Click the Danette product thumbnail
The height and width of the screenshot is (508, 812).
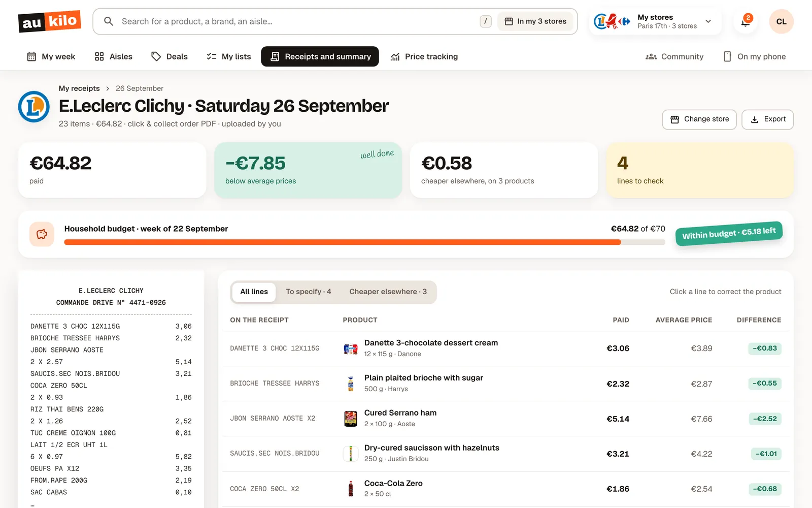(351, 348)
